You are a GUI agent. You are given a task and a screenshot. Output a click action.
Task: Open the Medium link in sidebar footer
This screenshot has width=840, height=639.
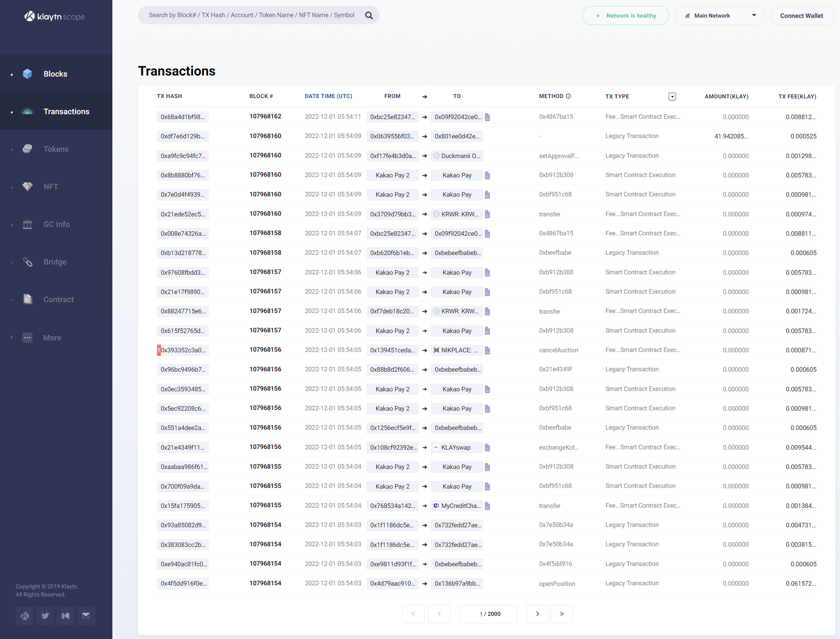point(65,615)
